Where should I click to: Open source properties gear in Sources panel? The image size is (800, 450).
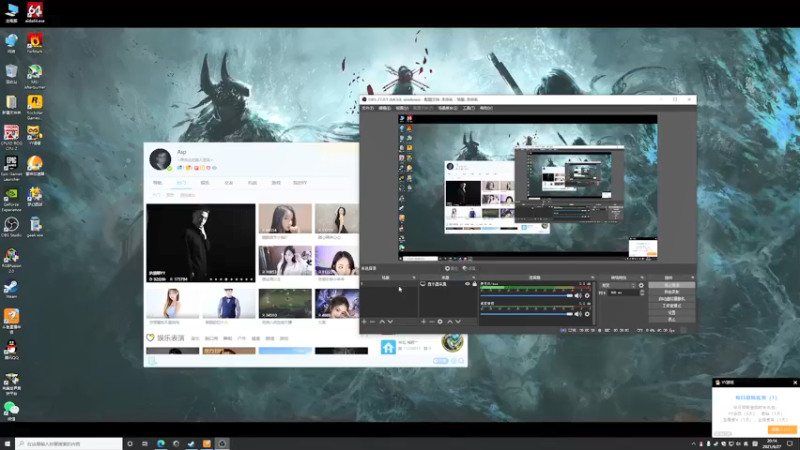440,322
